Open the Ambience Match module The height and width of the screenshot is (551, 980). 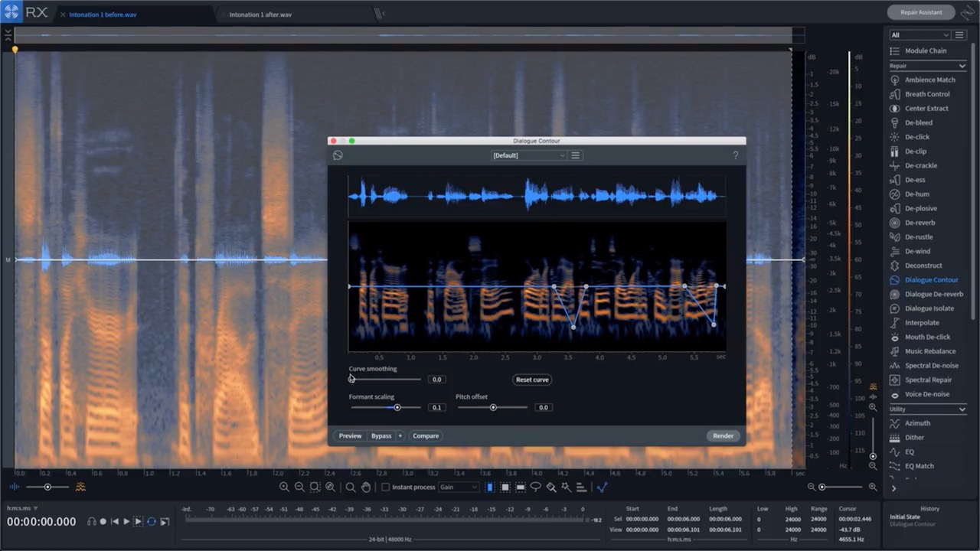[929, 80]
